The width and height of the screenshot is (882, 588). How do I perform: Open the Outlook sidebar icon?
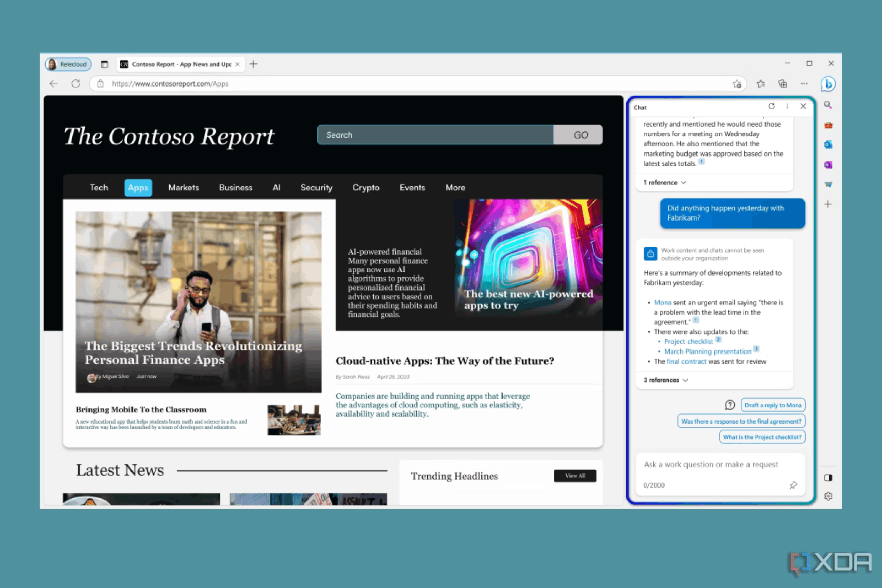tap(828, 144)
